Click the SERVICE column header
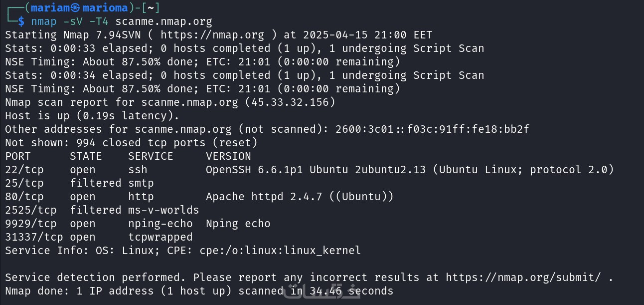Image resolution: width=644 pixels, height=305 pixels. 151,156
